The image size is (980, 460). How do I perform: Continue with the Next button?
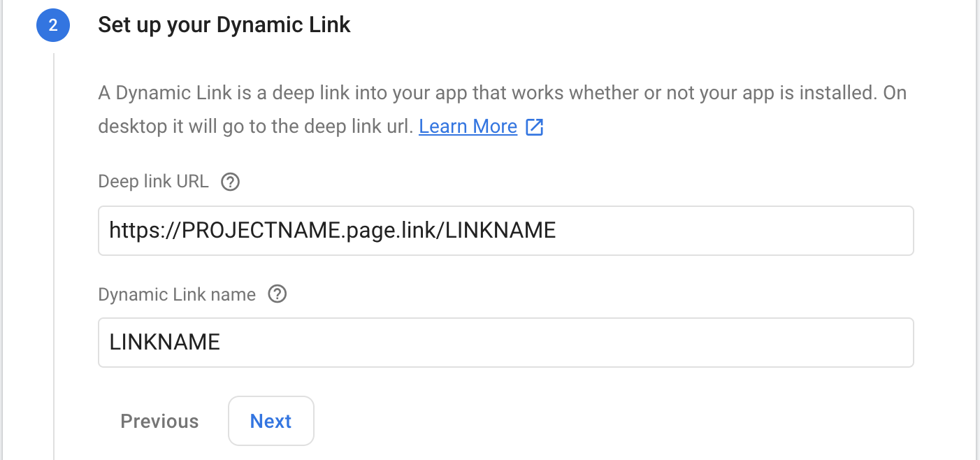[x=271, y=422]
